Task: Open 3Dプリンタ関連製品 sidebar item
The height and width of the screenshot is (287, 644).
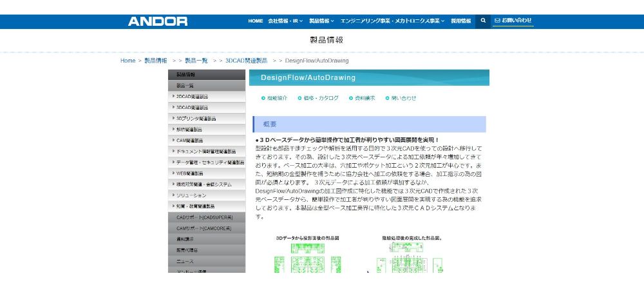Action: click(x=196, y=118)
